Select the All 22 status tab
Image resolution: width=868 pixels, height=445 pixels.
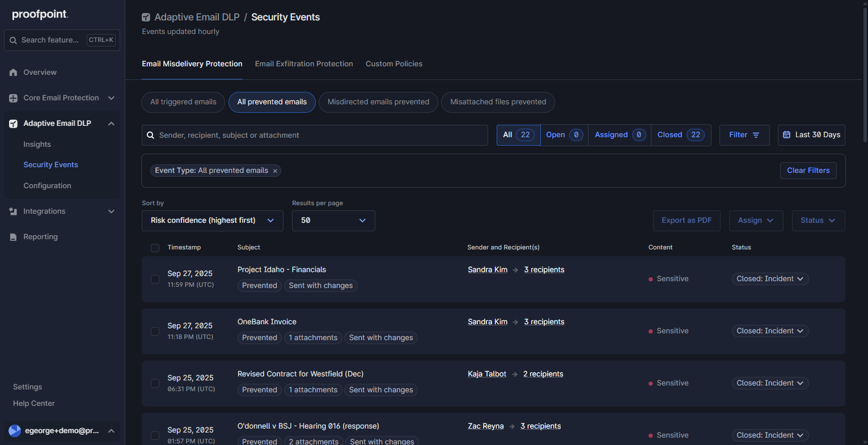(x=519, y=135)
